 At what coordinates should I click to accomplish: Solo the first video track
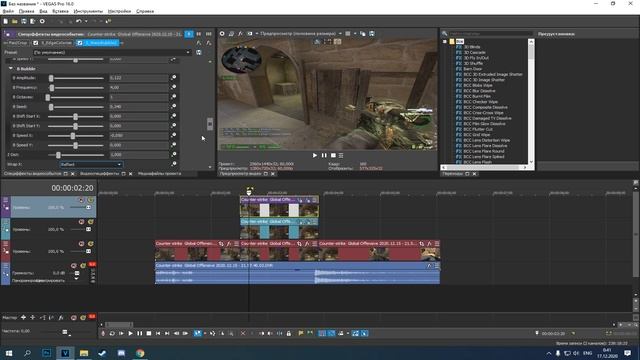(90, 200)
